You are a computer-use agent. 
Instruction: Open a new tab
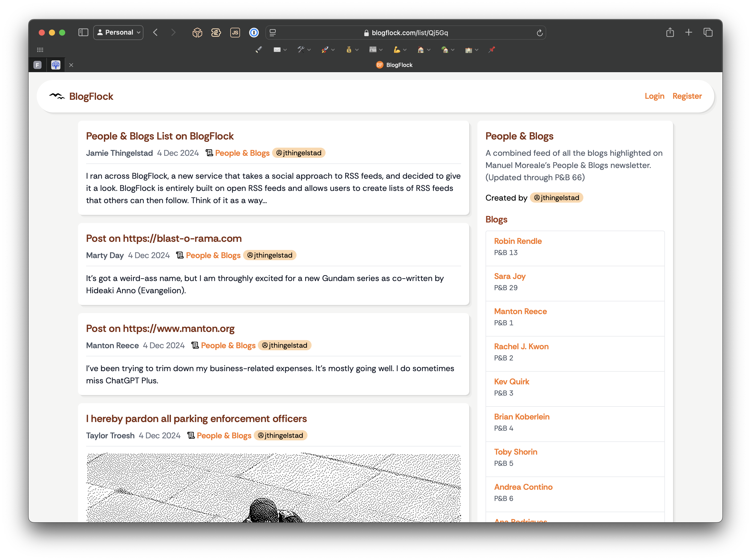(688, 33)
